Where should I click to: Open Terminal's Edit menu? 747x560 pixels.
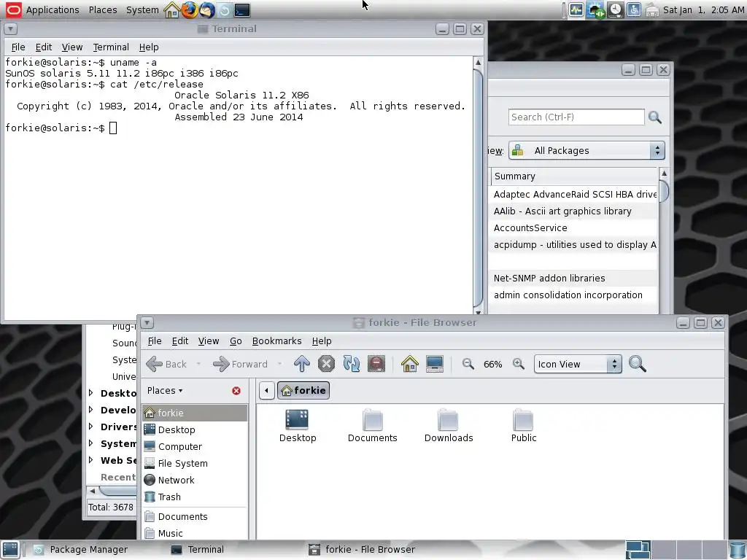[x=43, y=47]
